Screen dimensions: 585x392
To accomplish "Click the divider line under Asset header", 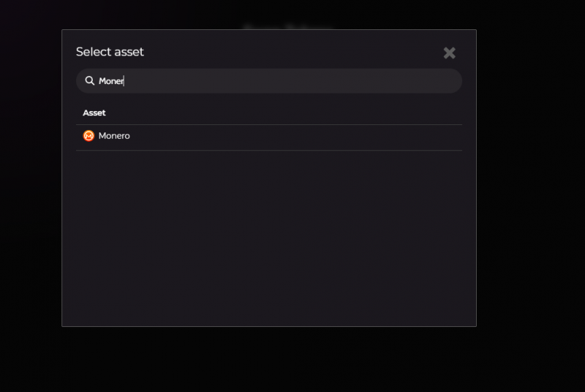I will [269, 124].
